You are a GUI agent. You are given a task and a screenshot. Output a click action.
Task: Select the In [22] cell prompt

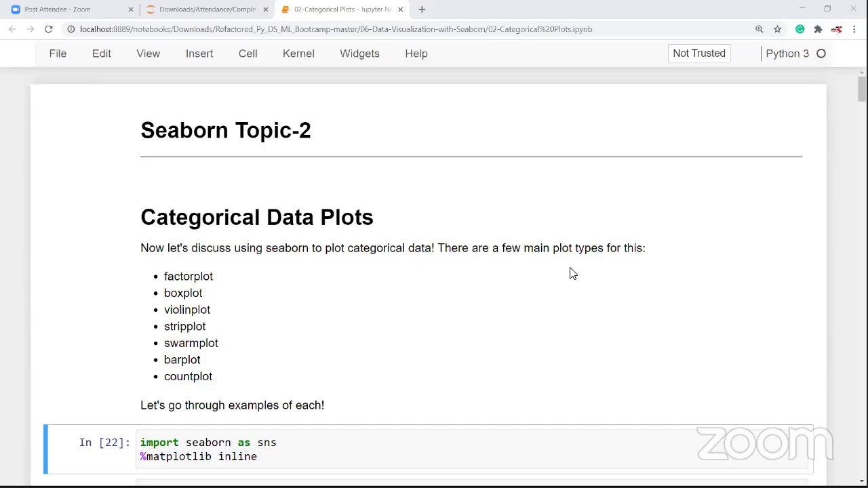[104, 443]
